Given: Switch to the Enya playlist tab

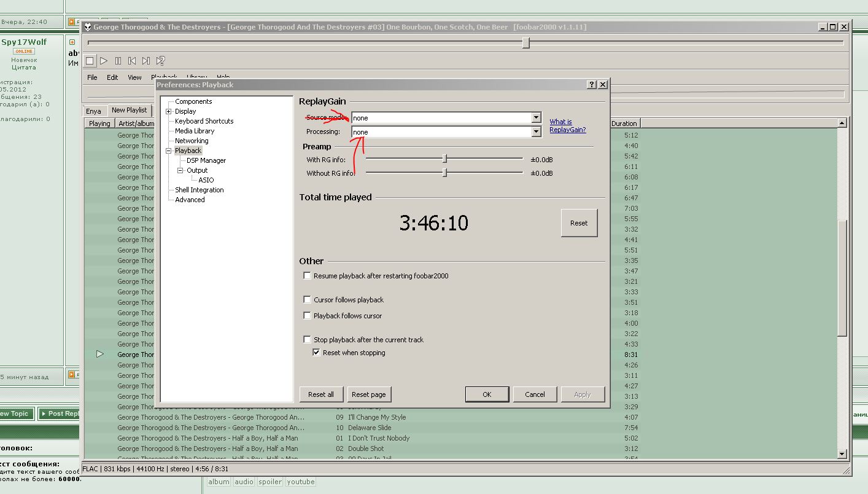Looking at the screenshot, I should pos(93,111).
